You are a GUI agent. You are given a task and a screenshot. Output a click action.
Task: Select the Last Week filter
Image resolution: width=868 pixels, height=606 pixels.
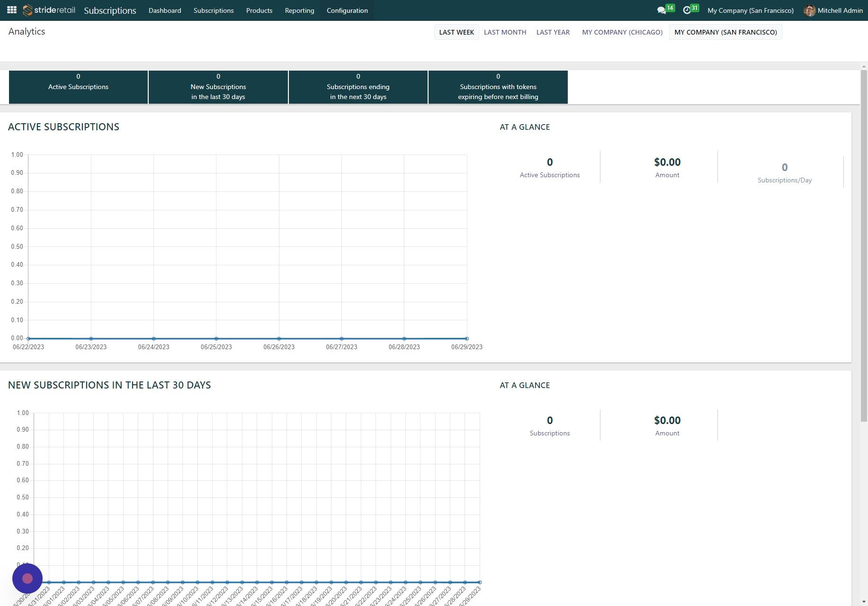(456, 32)
